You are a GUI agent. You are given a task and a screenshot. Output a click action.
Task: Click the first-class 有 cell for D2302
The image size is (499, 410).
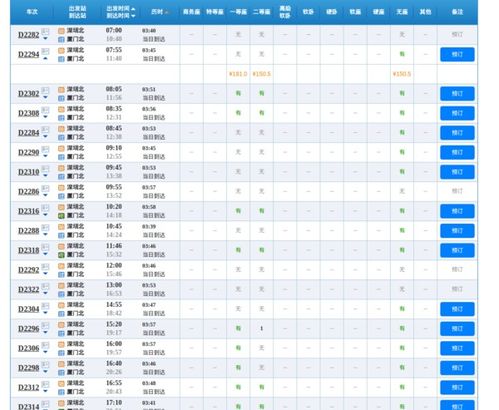238,94
